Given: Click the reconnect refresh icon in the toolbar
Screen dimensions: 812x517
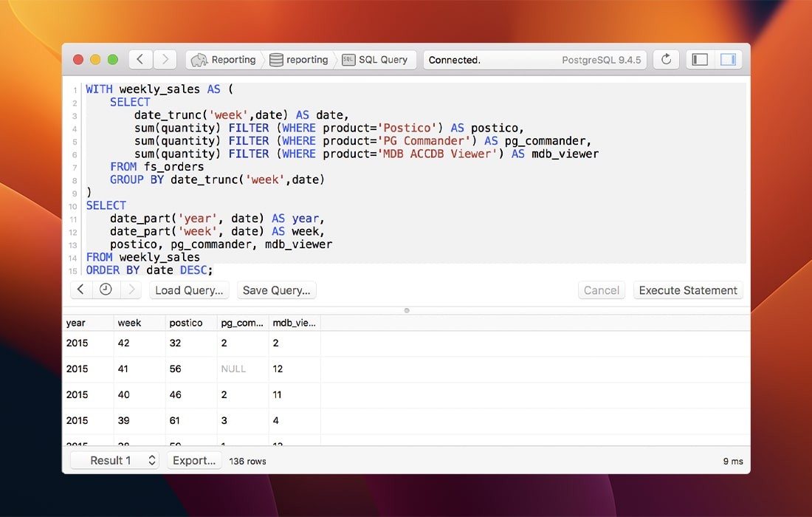Looking at the screenshot, I should pos(666,59).
